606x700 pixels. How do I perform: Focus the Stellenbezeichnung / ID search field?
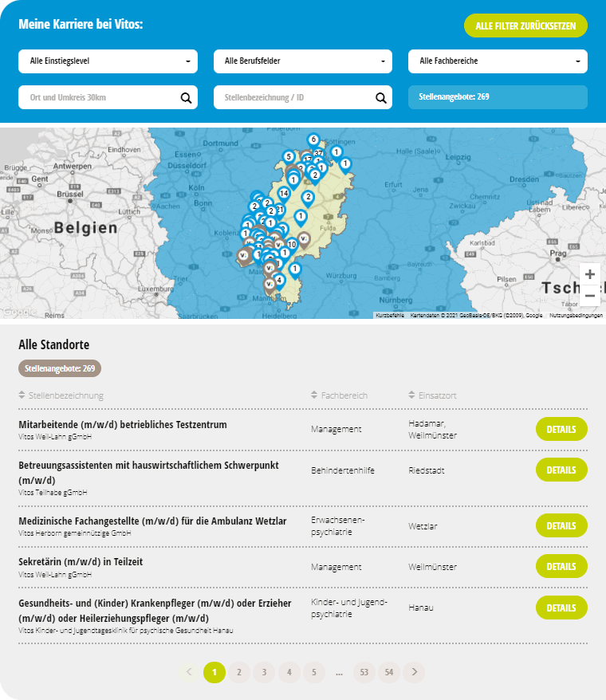pyautogui.click(x=303, y=97)
